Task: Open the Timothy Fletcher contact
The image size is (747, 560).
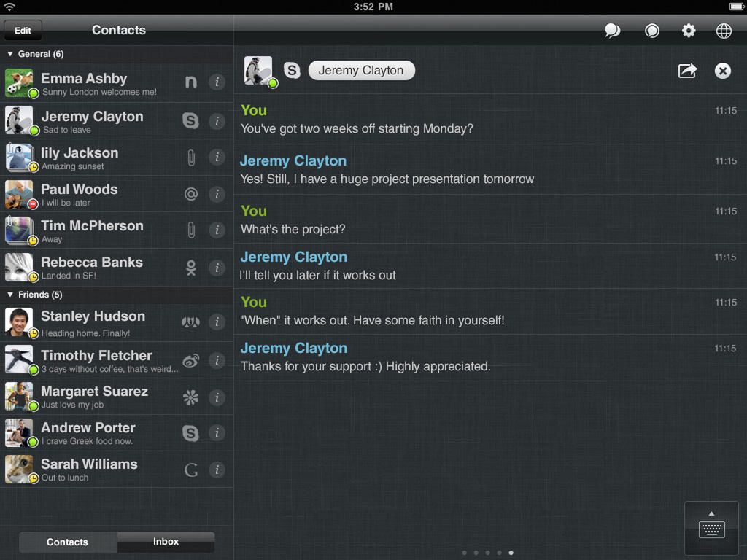Action: tap(117, 360)
